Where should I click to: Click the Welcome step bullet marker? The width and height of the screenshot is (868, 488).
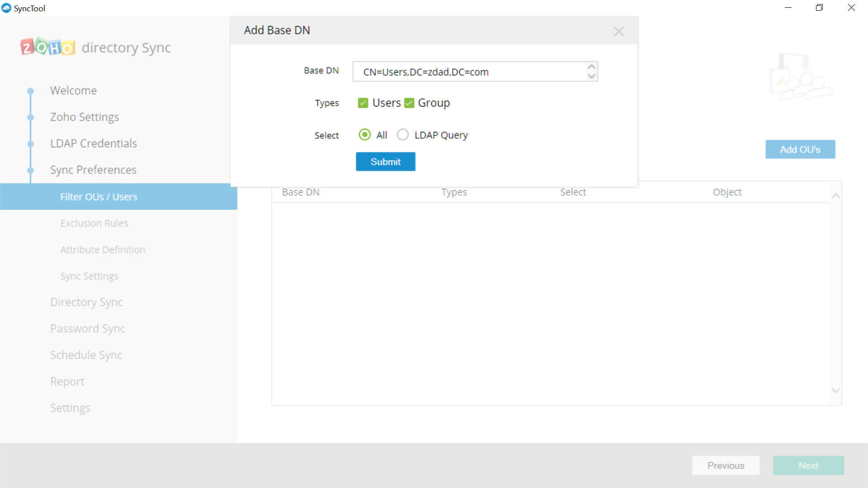click(x=31, y=91)
